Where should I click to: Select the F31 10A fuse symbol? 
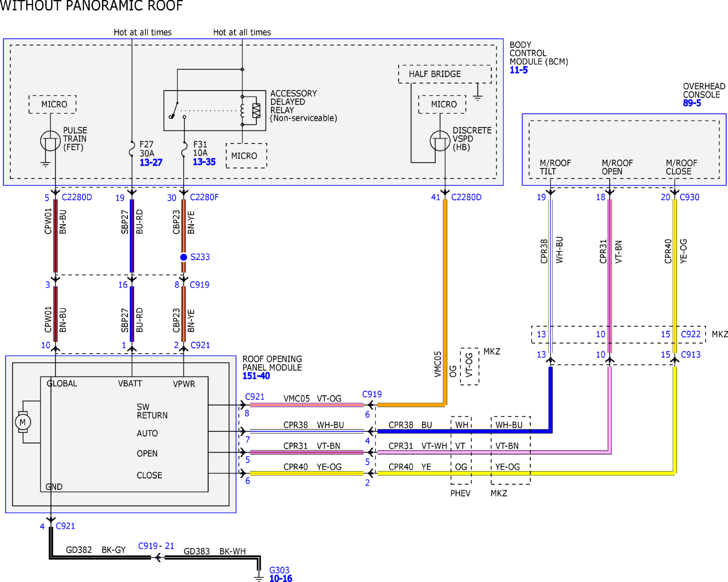coord(184,149)
